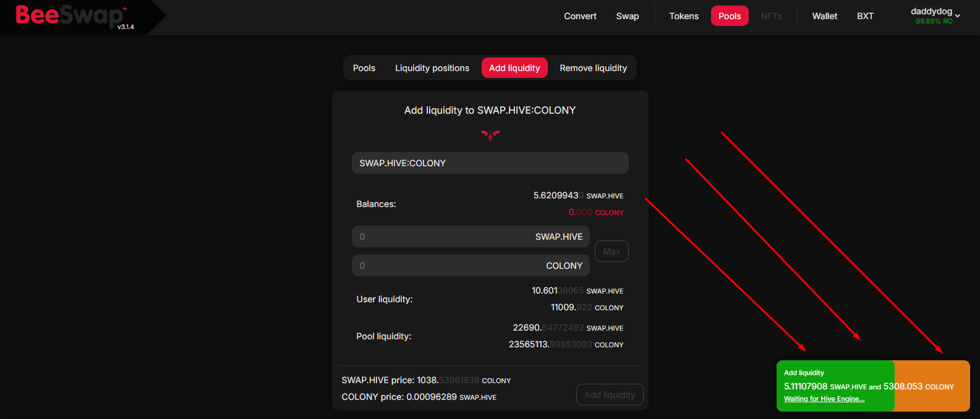The image size is (980, 419).
Task: Click the SWAP.HIVE amount input field
Action: [x=471, y=237]
